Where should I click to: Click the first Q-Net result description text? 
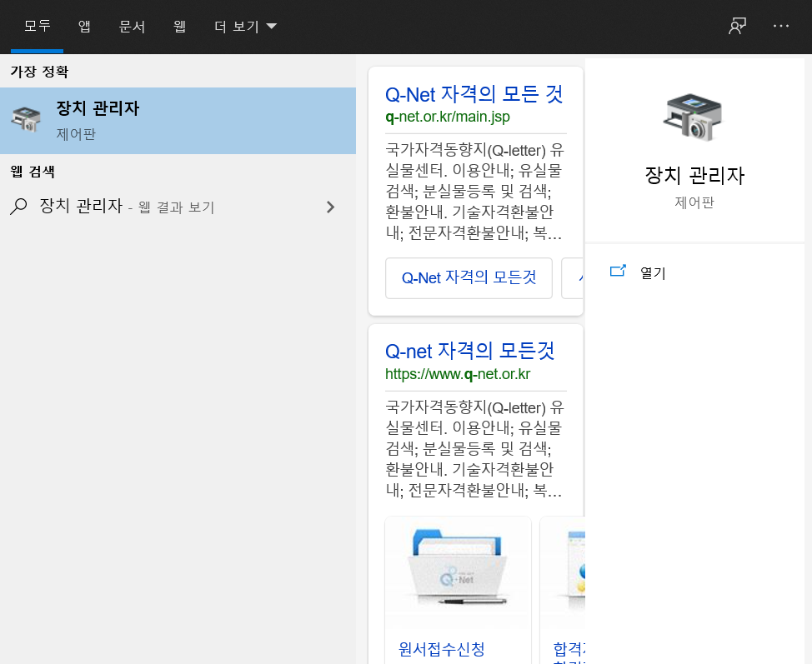tap(474, 192)
